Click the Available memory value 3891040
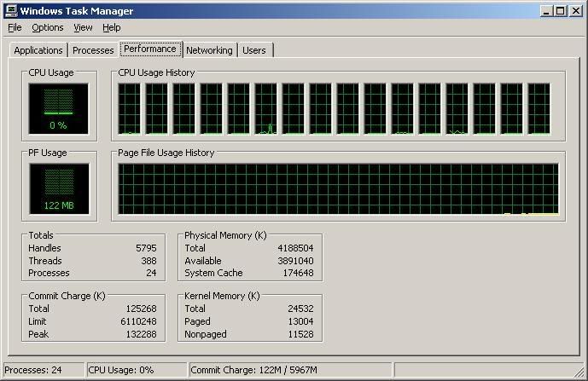This screenshot has width=588, height=381. (295, 261)
